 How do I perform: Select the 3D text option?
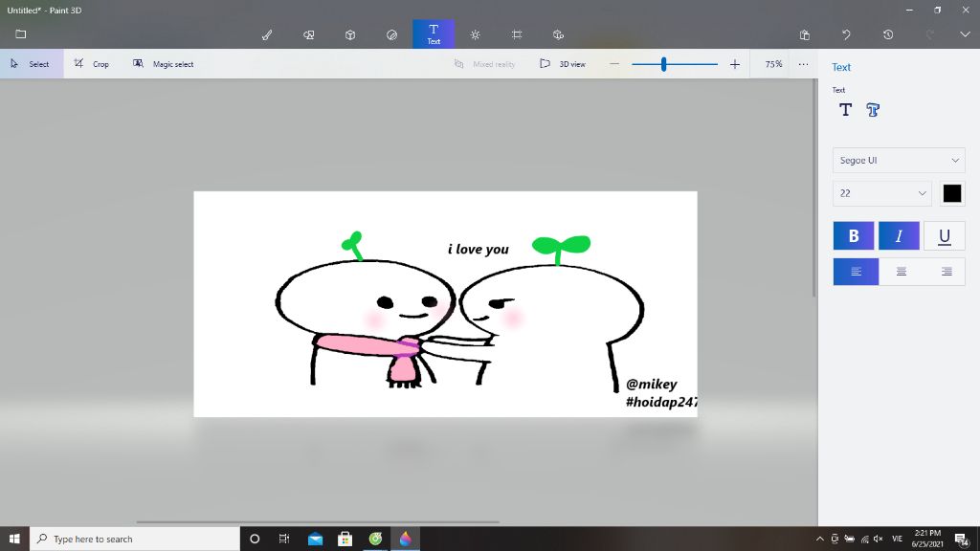[x=873, y=110]
